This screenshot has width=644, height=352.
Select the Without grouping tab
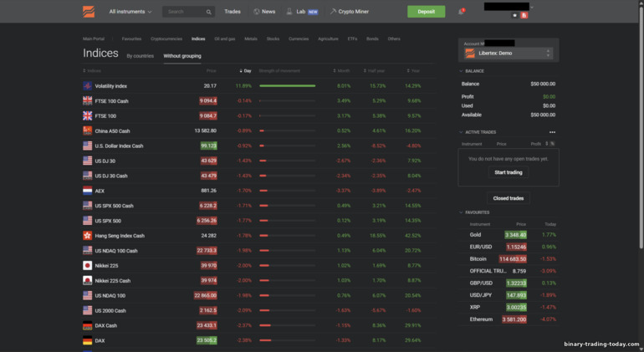point(182,56)
